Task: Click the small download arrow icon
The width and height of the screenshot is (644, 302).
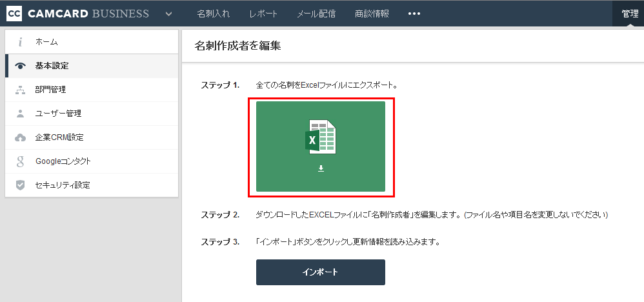Action: coord(321,168)
